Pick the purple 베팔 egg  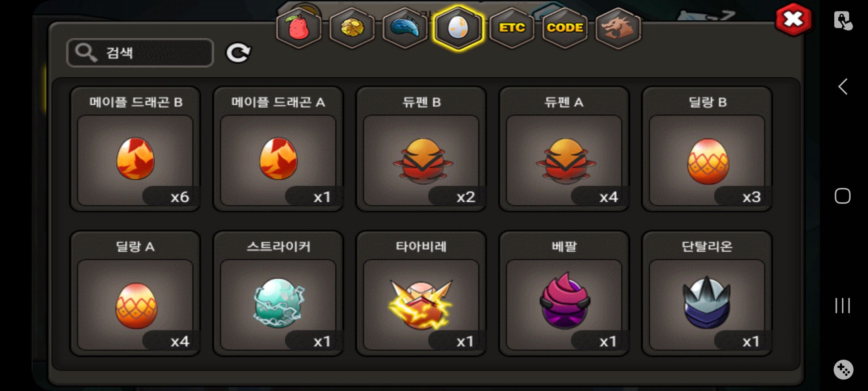pyautogui.click(x=564, y=294)
